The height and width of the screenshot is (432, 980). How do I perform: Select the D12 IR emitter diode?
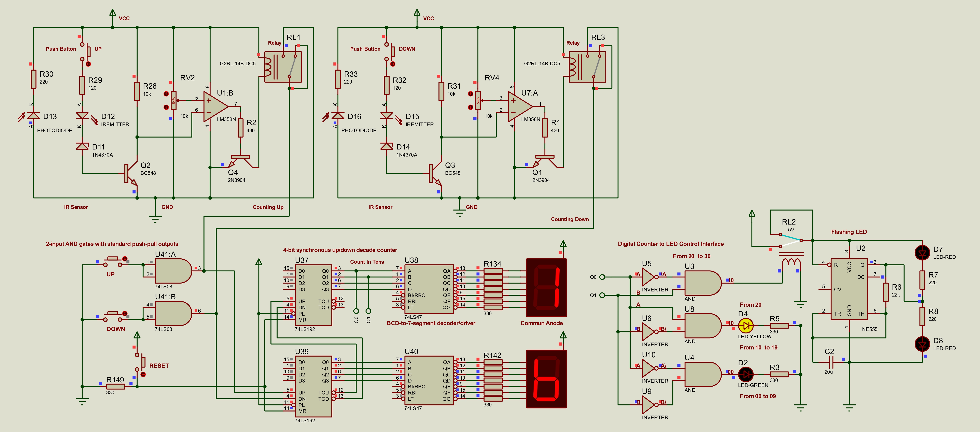(x=82, y=116)
